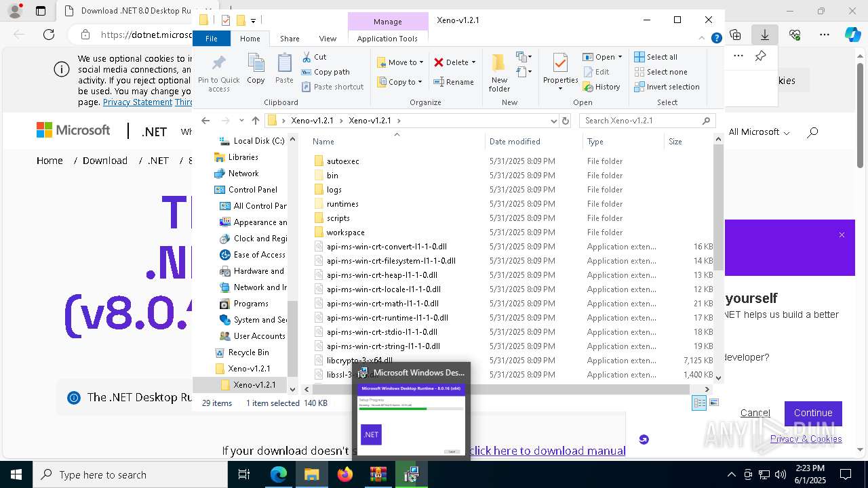Switch to the View ribbon tab
This screenshot has height=488, width=868.
328,39
